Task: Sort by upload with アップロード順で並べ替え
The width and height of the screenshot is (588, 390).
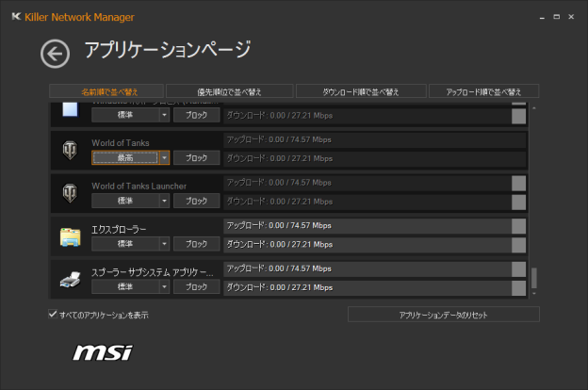Action: [x=483, y=91]
